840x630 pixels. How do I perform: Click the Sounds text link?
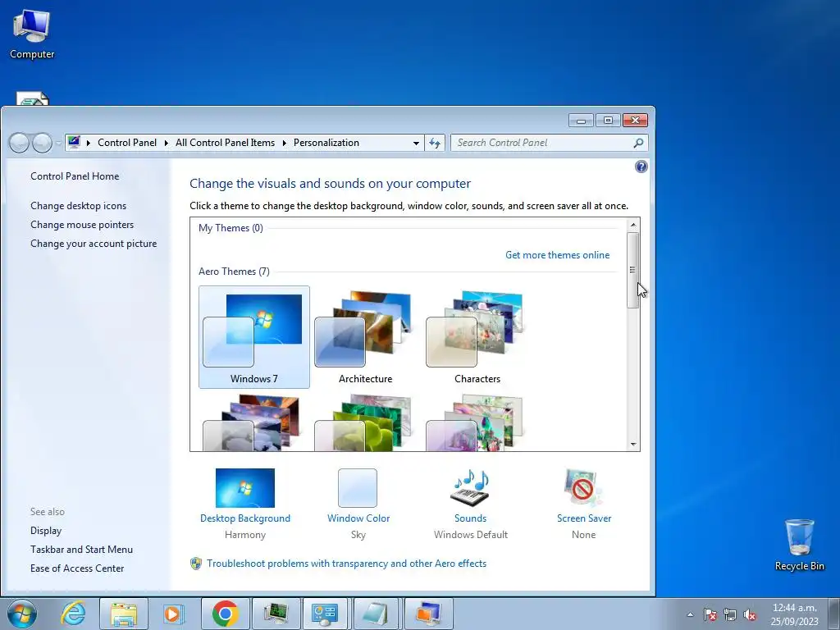(470, 518)
